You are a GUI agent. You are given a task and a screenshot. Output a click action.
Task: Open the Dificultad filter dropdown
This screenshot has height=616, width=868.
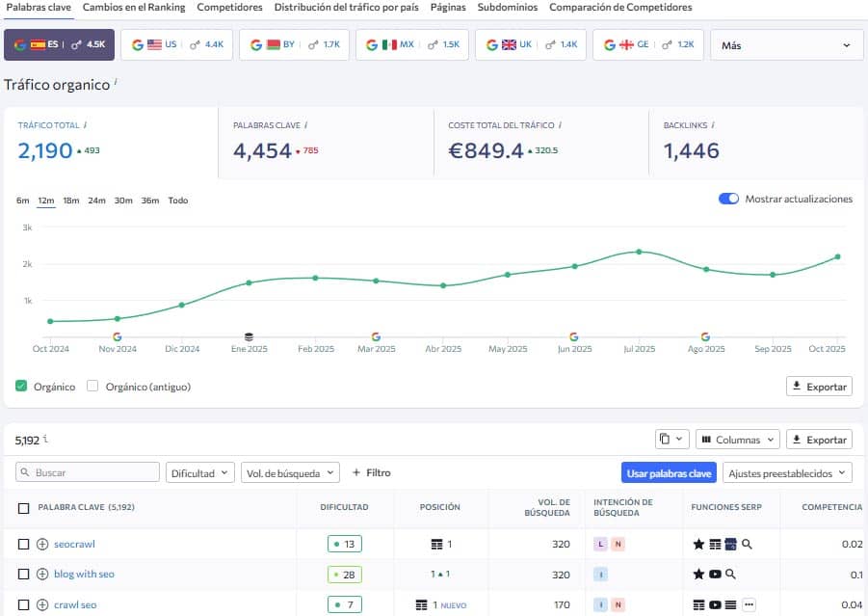tap(200, 472)
